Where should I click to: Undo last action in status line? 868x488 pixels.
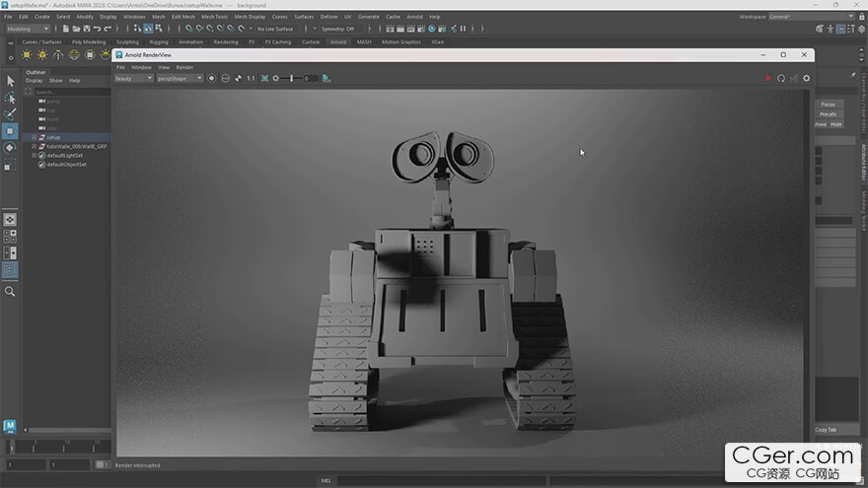coord(97,29)
